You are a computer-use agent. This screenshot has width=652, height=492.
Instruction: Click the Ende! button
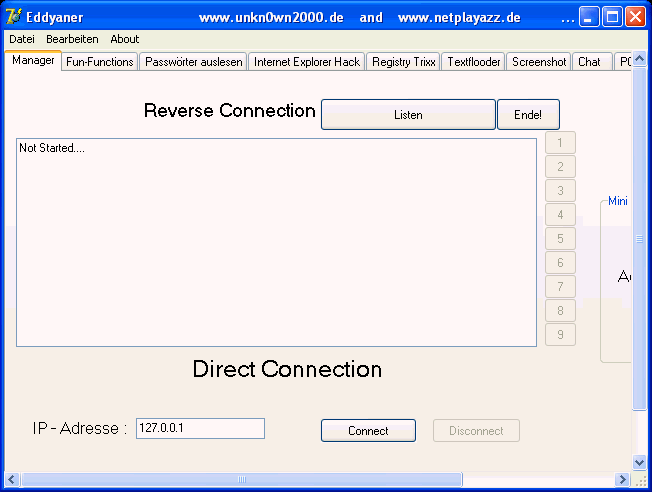point(528,115)
